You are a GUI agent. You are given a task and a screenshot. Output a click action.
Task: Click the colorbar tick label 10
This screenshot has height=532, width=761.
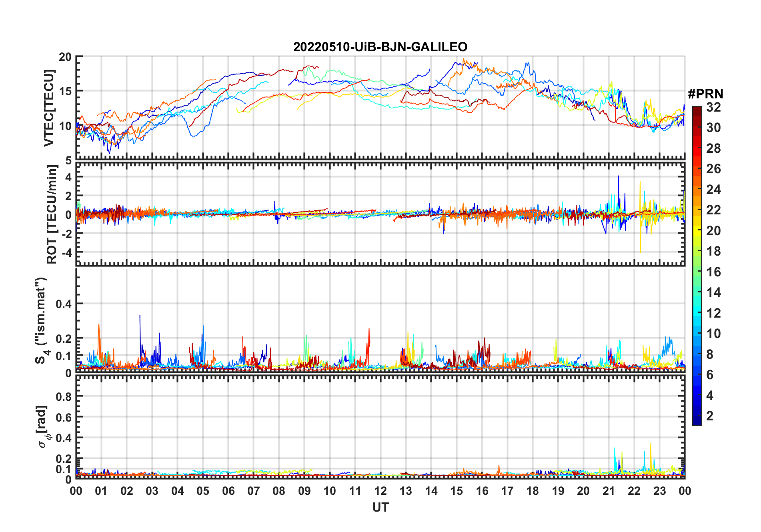point(713,334)
